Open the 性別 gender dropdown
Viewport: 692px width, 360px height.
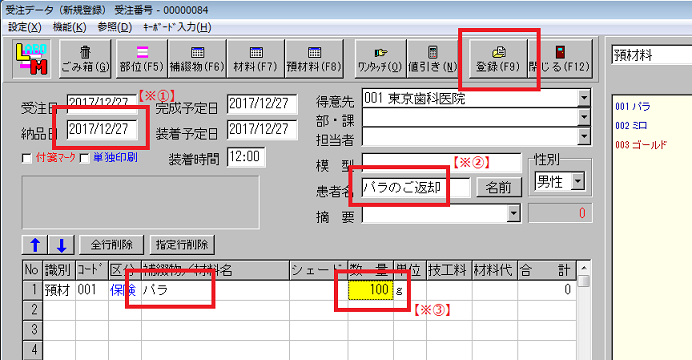pos(578,181)
